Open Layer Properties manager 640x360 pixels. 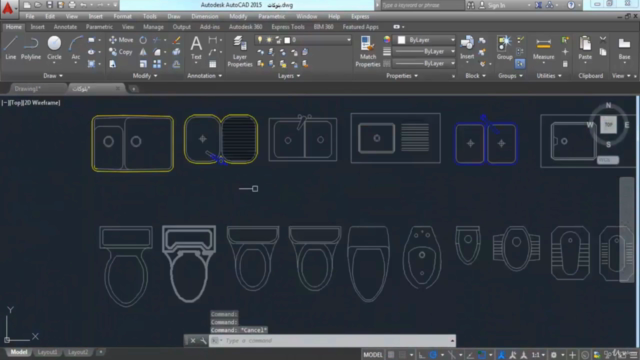(x=240, y=51)
